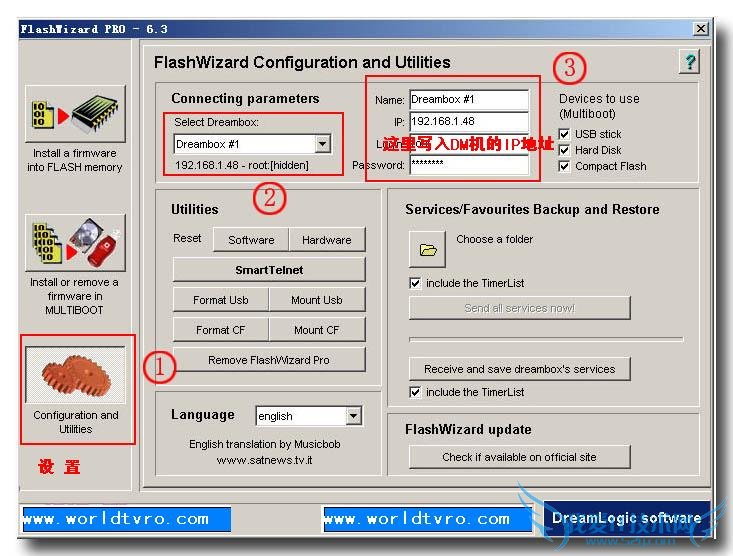This screenshot has height=556, width=733.
Task: Toggle the Compact Flash checkbox
Action: tap(564, 166)
